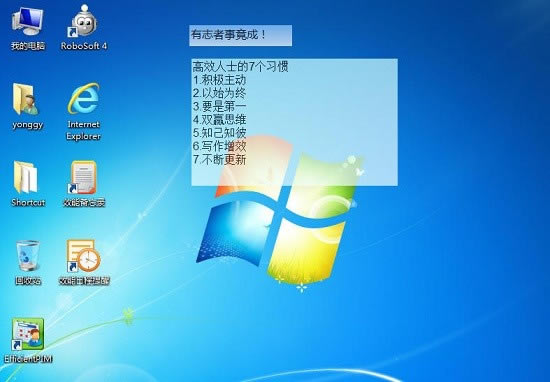Viewport: 550px width, 382px height.
Task: Click the line 2.以始为终
Action: (219, 93)
